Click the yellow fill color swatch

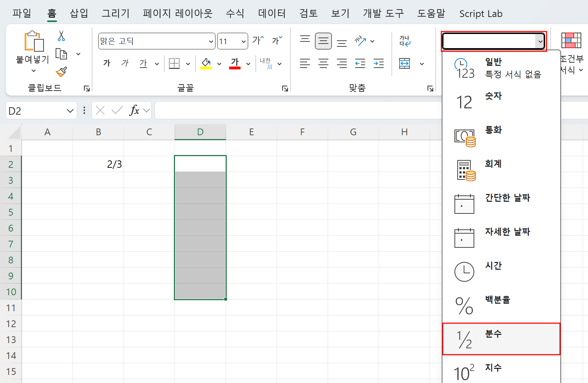(x=205, y=68)
